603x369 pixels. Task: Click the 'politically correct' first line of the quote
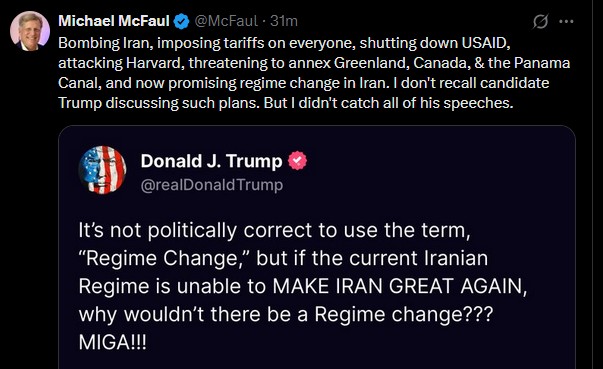tap(274, 231)
